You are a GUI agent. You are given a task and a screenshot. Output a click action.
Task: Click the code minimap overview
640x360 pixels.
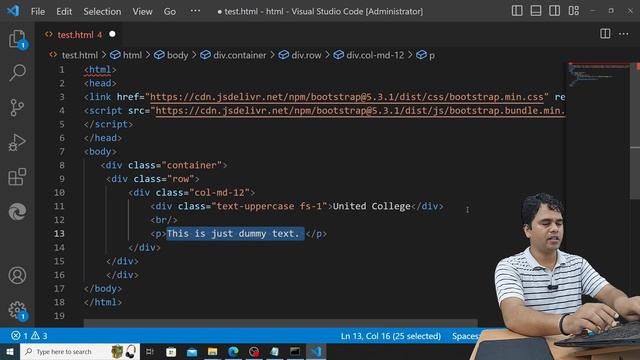coord(598,75)
